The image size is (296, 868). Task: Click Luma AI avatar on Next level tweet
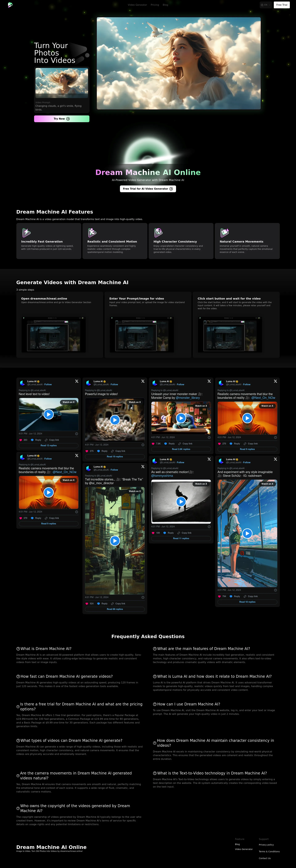[x=22, y=383]
